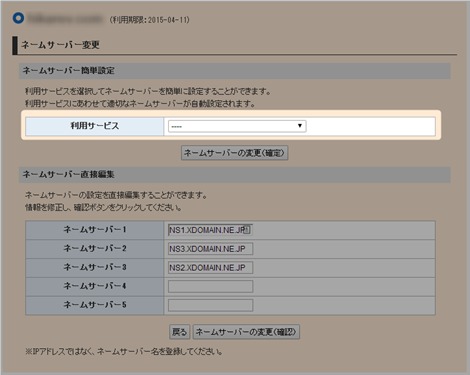470x375 pixels.
Task: Click the empty ネームサーバー4 field
Action: click(x=210, y=286)
